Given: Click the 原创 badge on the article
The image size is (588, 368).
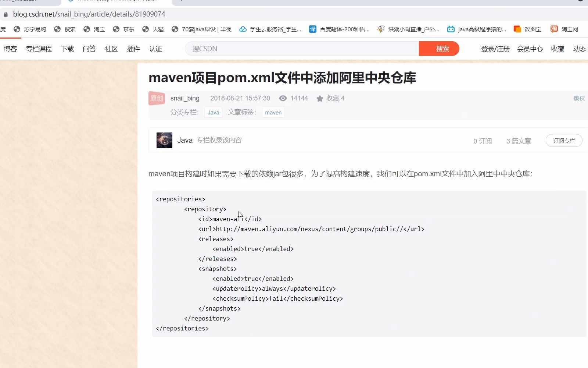Looking at the screenshot, I should click(157, 98).
